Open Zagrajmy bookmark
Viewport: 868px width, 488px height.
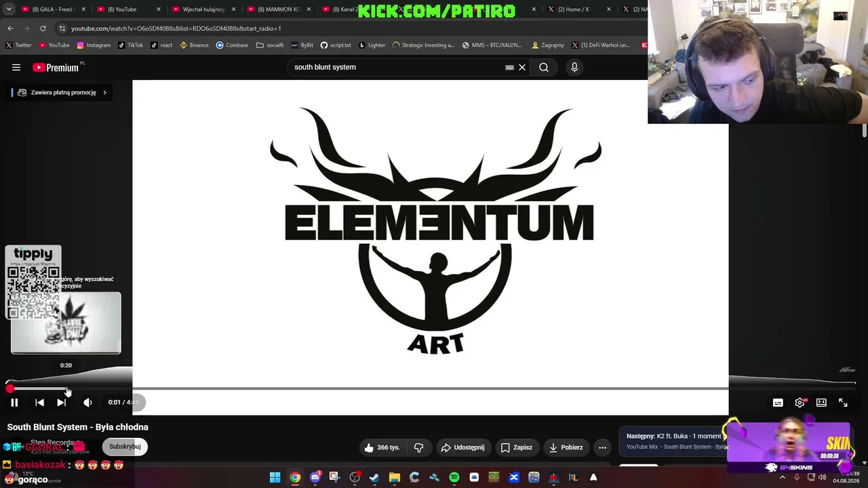click(548, 45)
